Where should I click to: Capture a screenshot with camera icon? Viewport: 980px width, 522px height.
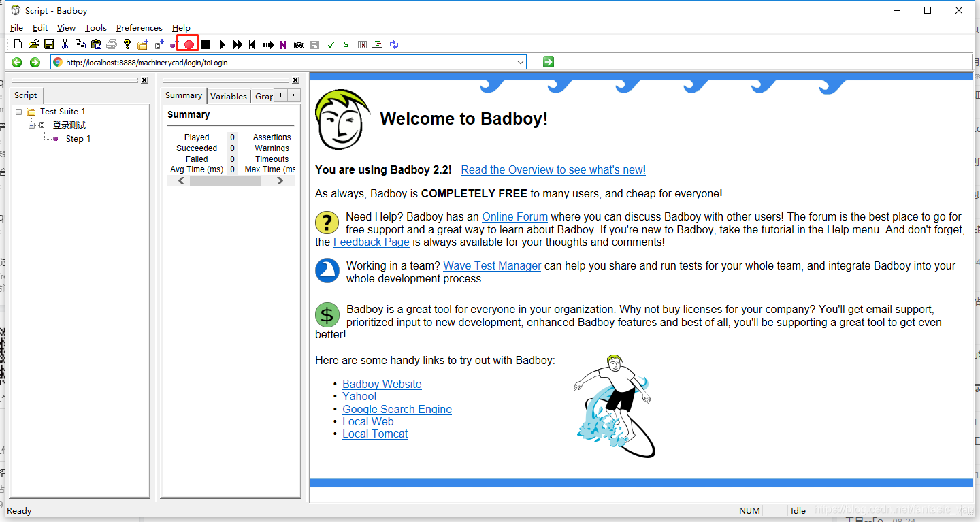299,45
